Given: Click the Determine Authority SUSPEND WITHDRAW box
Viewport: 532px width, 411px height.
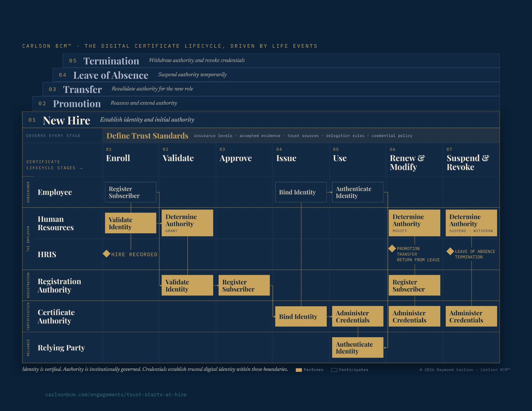Looking at the screenshot, I should [471, 223].
